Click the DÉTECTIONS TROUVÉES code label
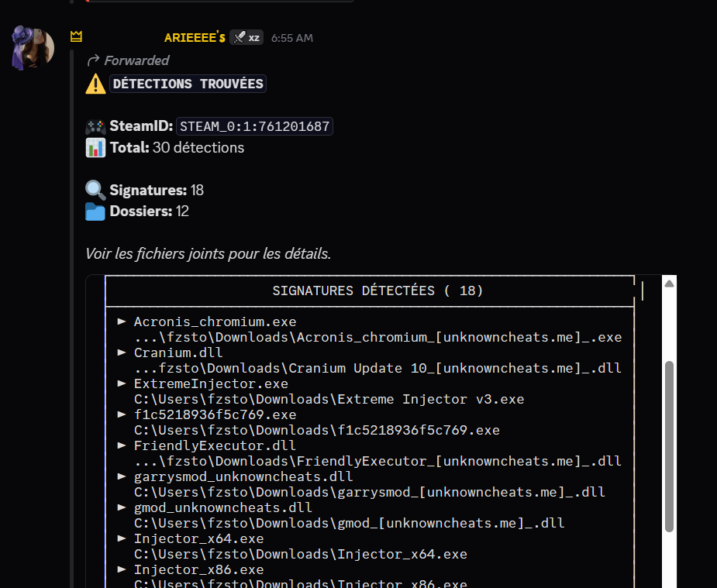717x588 pixels. click(x=188, y=84)
